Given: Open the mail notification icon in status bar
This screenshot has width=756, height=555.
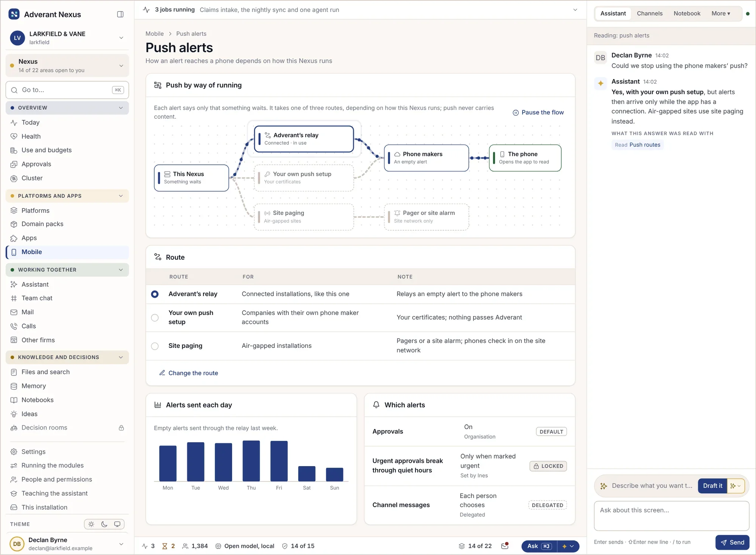Looking at the screenshot, I should pos(505,546).
